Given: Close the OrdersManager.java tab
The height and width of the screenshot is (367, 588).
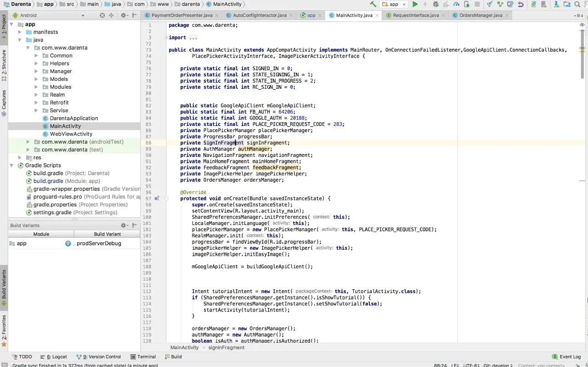Looking at the screenshot, I should coord(507,15).
